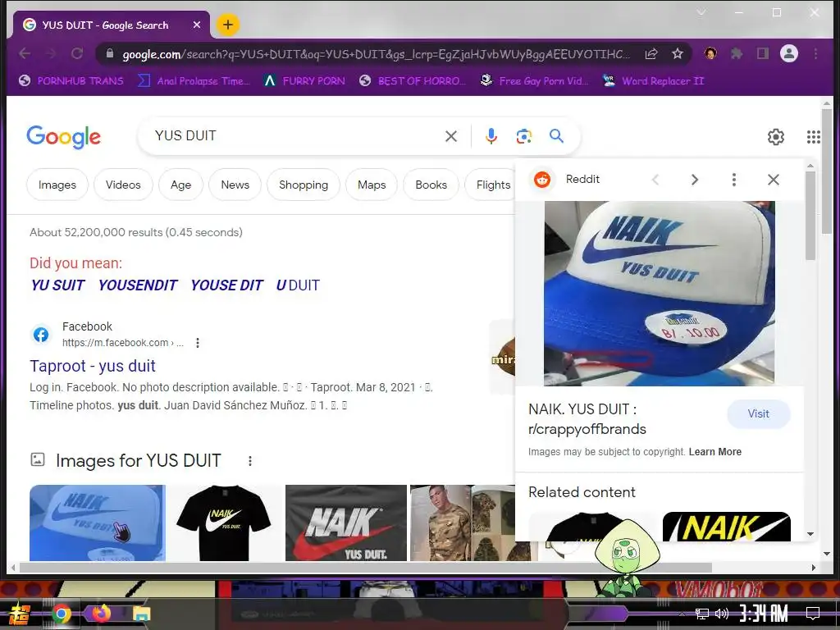Open the blue NAIK cap thumbnail
The width and height of the screenshot is (840, 630).
[98, 523]
